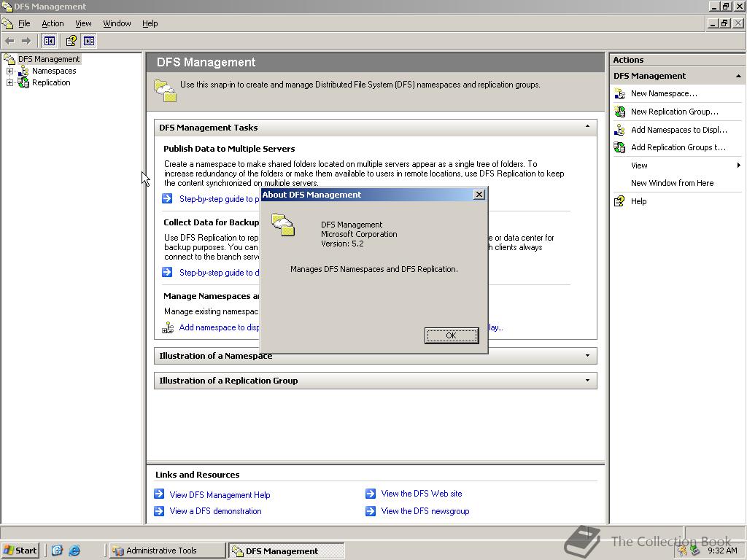The image size is (747, 560).
Task: Click the arrow icon next to Publish Data guide
Action: 167,198
